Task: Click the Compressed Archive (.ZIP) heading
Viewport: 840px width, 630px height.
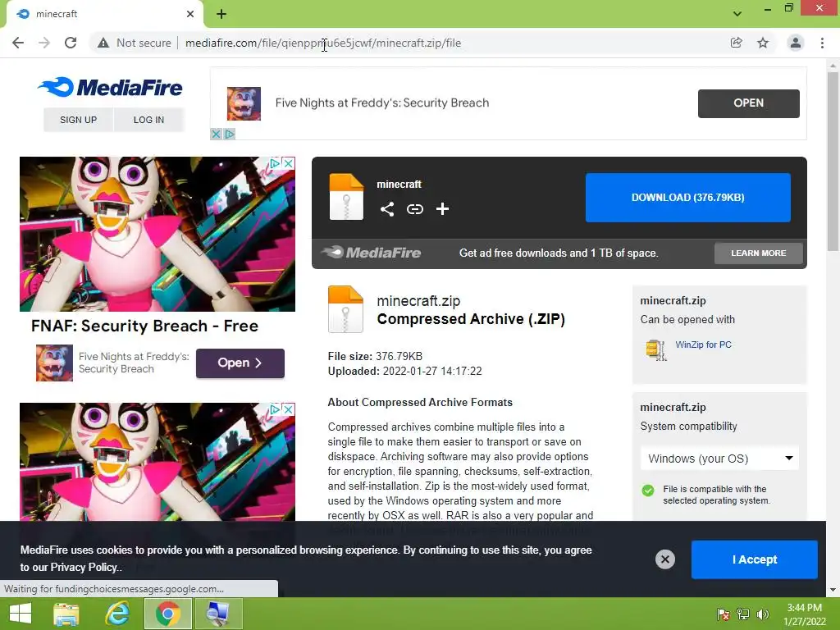Action: [x=471, y=319]
